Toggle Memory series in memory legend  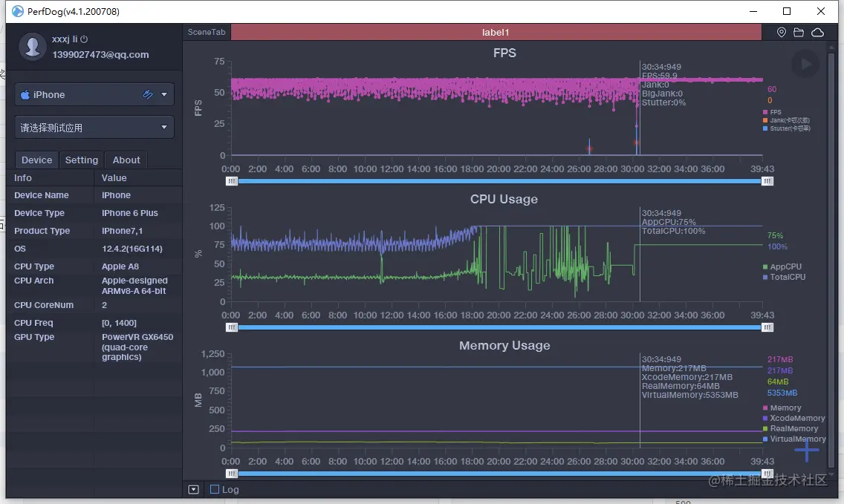point(782,408)
